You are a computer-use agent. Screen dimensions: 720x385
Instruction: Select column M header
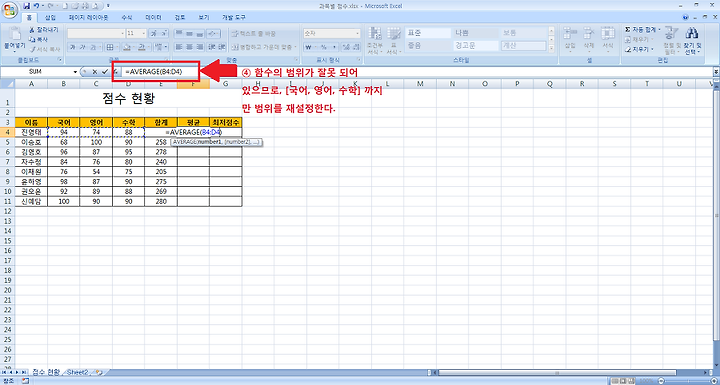point(420,84)
